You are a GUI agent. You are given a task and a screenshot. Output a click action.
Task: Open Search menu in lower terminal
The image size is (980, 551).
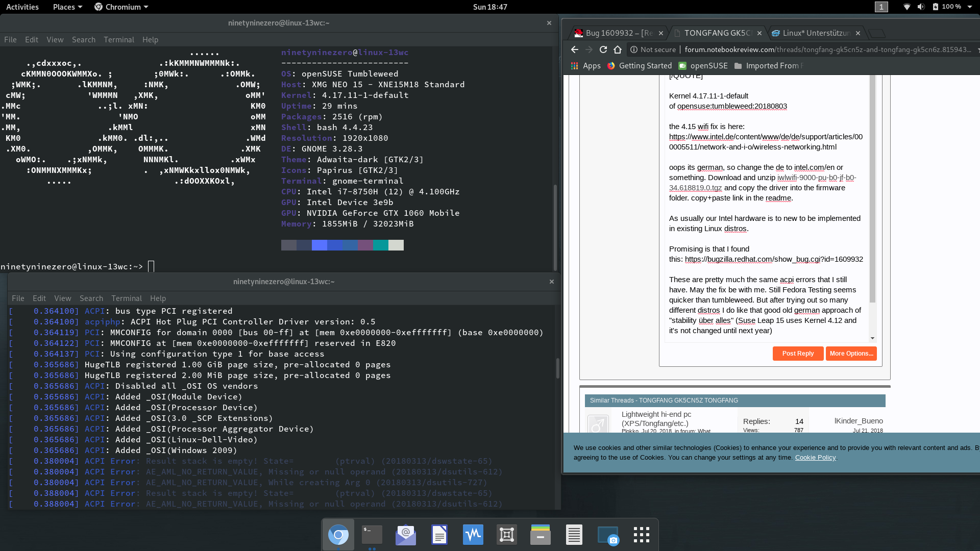click(91, 298)
